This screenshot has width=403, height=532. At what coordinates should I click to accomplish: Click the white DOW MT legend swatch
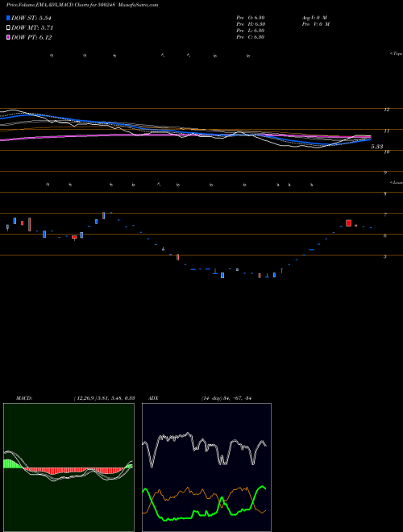(8, 28)
